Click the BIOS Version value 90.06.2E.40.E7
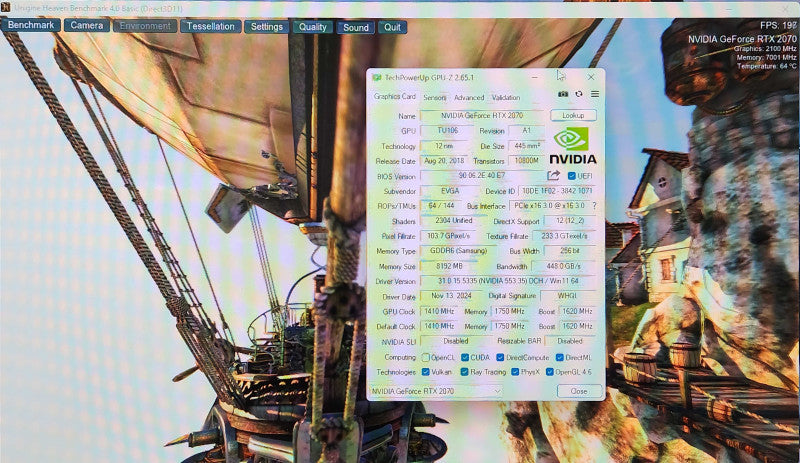This screenshot has height=463, width=800. [482, 176]
